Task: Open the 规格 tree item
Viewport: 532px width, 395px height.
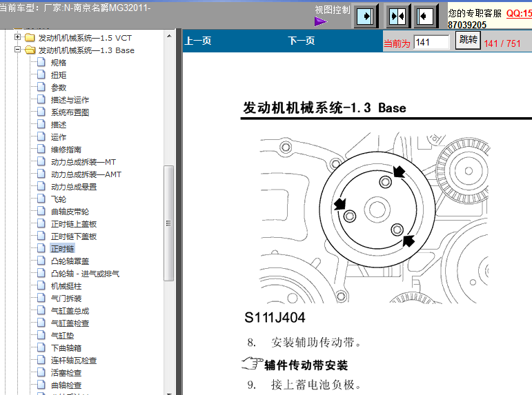Action: pos(59,63)
